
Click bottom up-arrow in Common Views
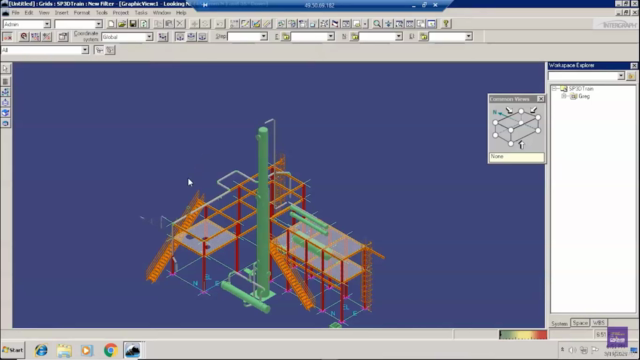(x=521, y=145)
